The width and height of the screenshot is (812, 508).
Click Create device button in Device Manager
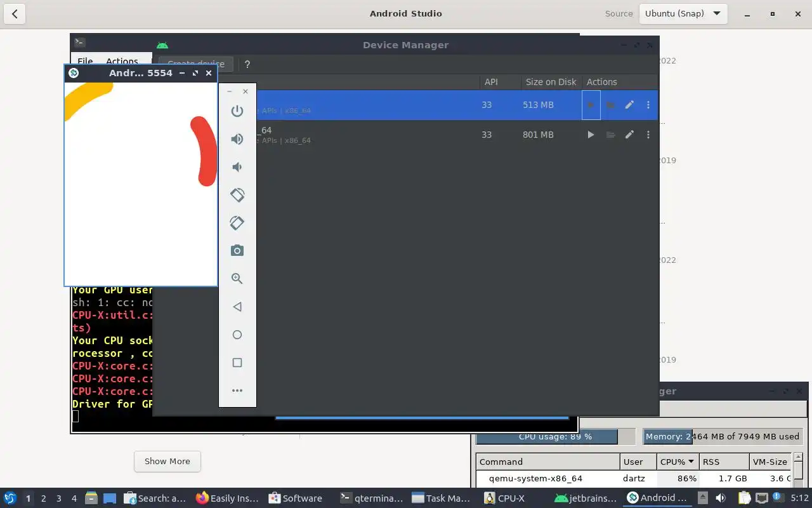point(196,64)
